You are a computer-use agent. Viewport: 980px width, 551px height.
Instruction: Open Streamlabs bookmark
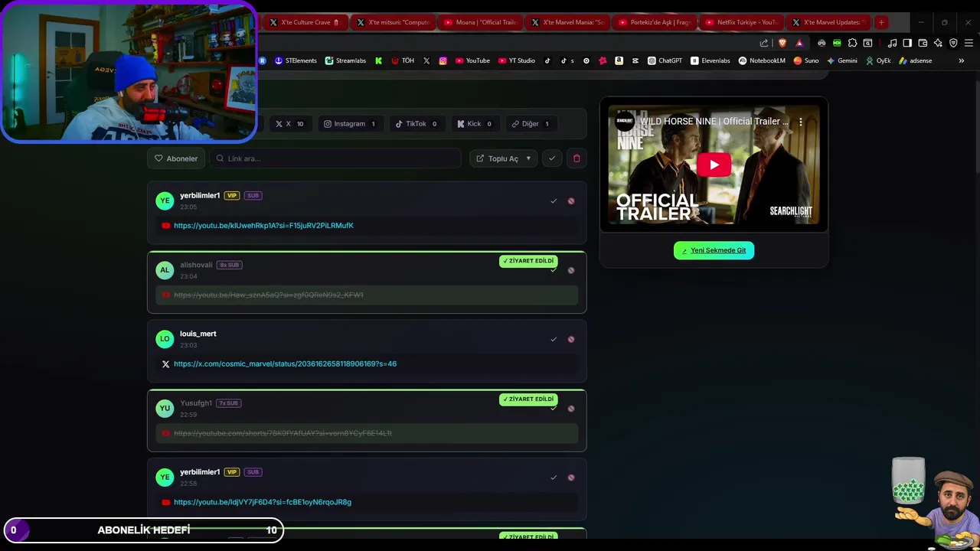[345, 60]
